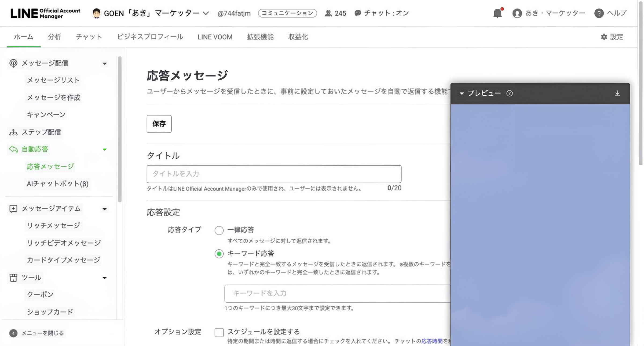Focus the タイトルを入力 field

click(274, 174)
